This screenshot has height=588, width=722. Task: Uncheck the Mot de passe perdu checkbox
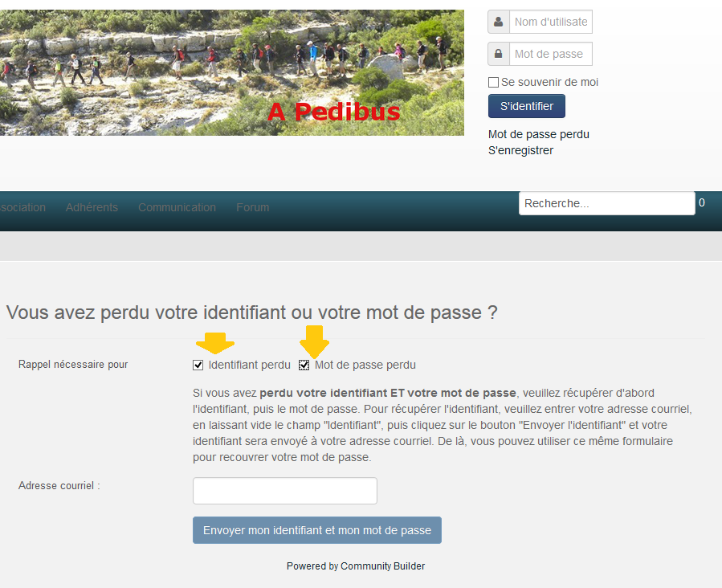pyautogui.click(x=304, y=365)
